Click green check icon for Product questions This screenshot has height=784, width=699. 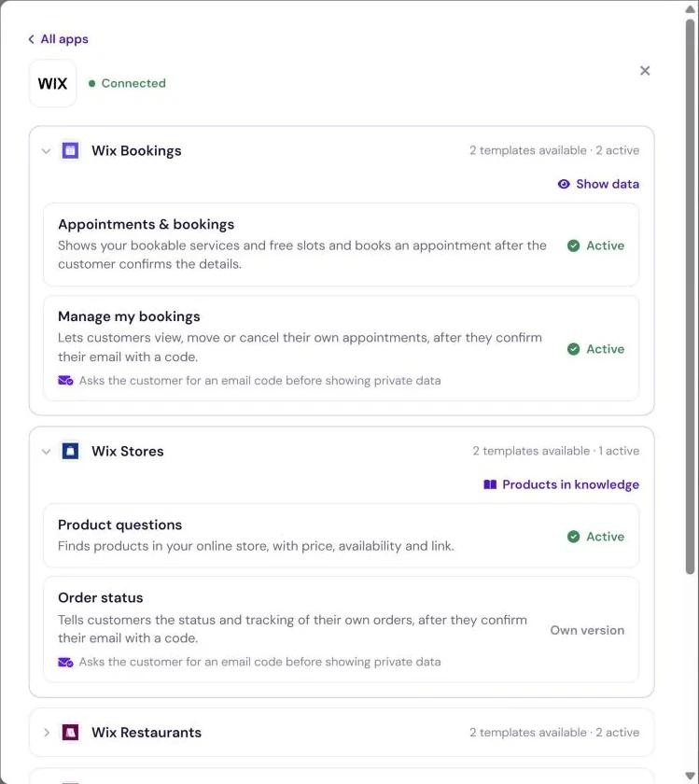pyautogui.click(x=574, y=537)
